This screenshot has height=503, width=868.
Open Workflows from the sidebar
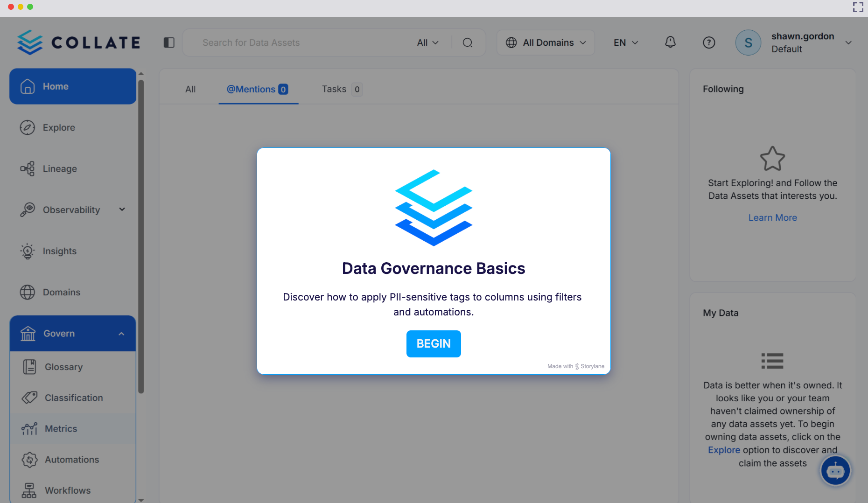67,490
